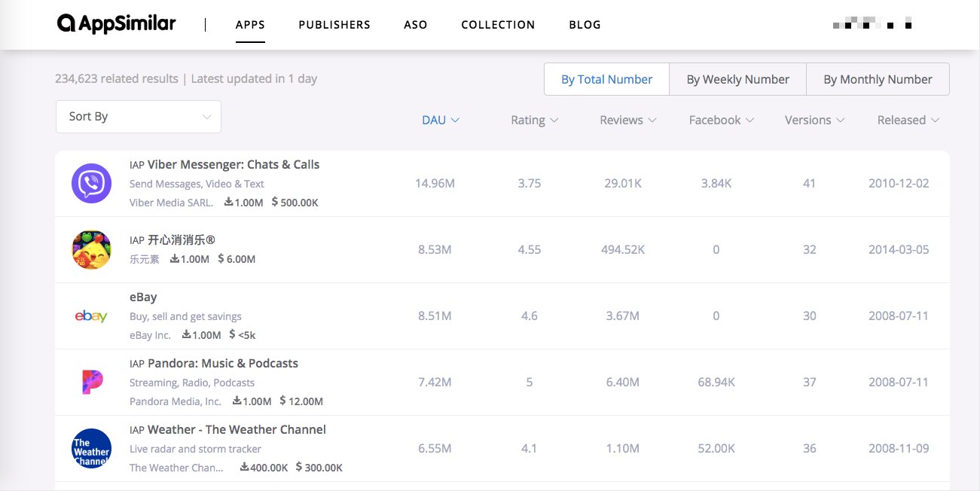
Task: Open the COLLECTION navigation tab
Action: tap(498, 25)
